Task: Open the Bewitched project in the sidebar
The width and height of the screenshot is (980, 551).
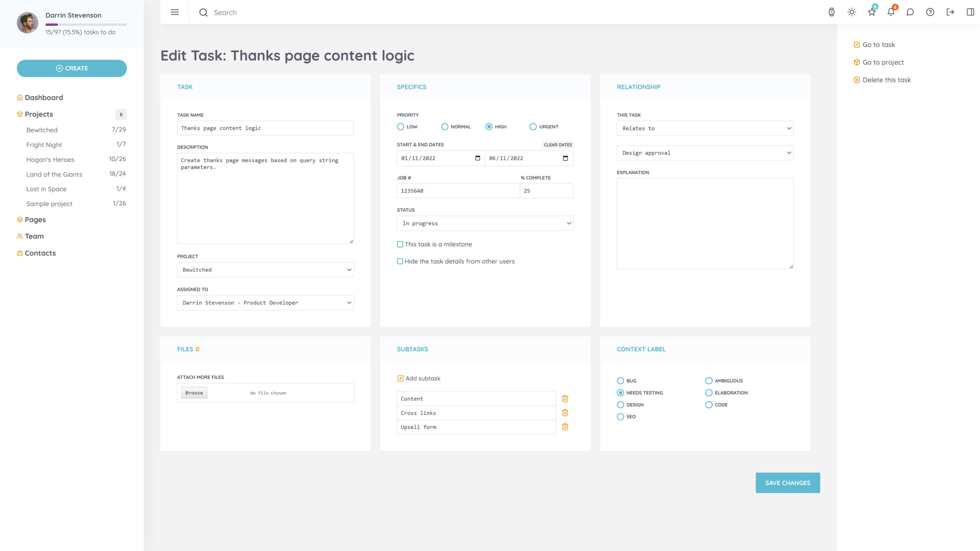Action: (42, 129)
